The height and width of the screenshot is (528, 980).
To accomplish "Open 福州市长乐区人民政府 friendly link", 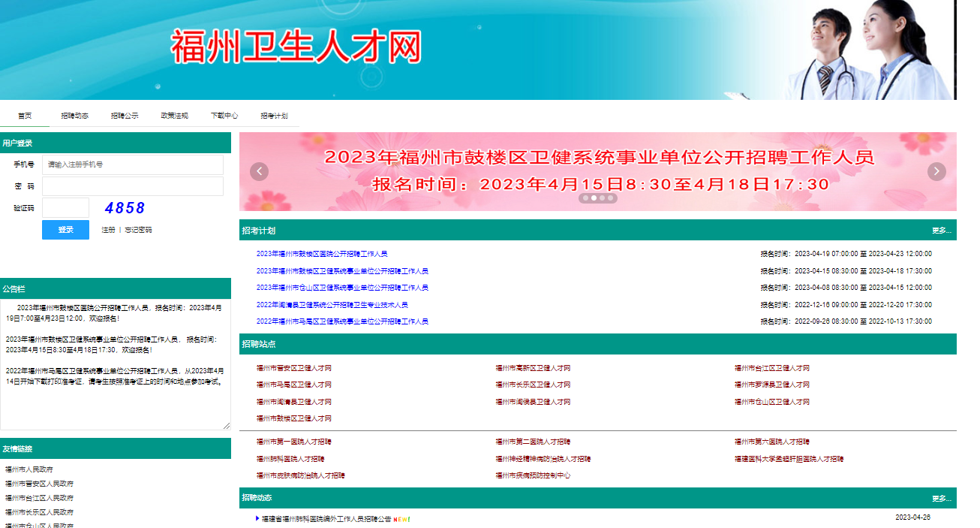I will tap(40, 511).
